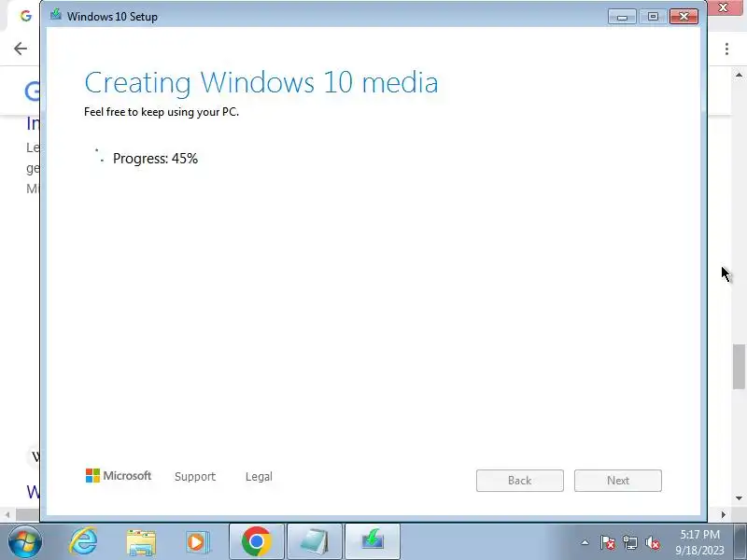Maximize the Windows 10 Setup window
Screen dimensions: 747x560
(x=653, y=17)
